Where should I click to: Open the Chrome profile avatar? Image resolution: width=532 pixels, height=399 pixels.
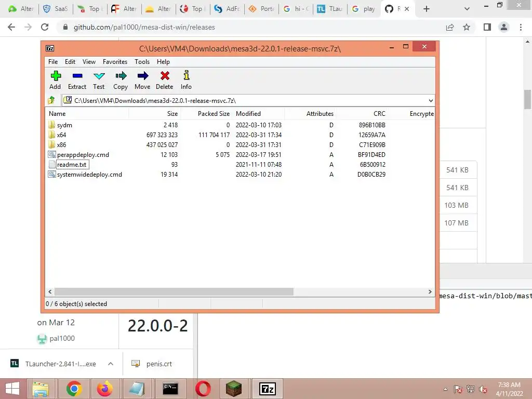point(504,27)
